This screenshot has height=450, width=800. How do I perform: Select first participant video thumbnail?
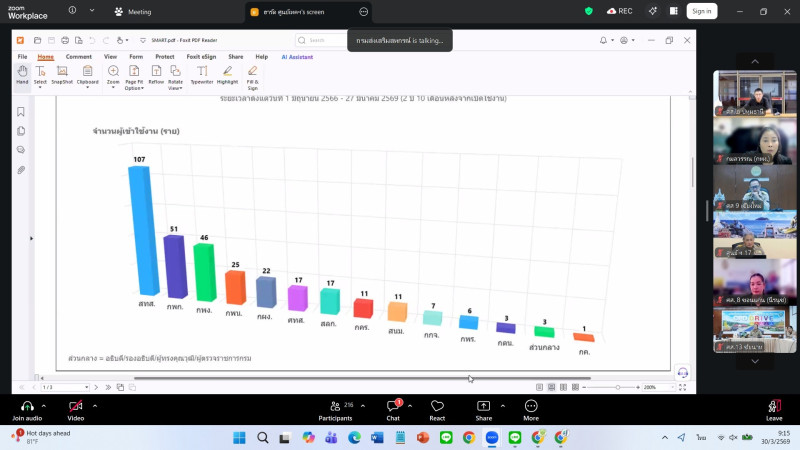click(755, 95)
